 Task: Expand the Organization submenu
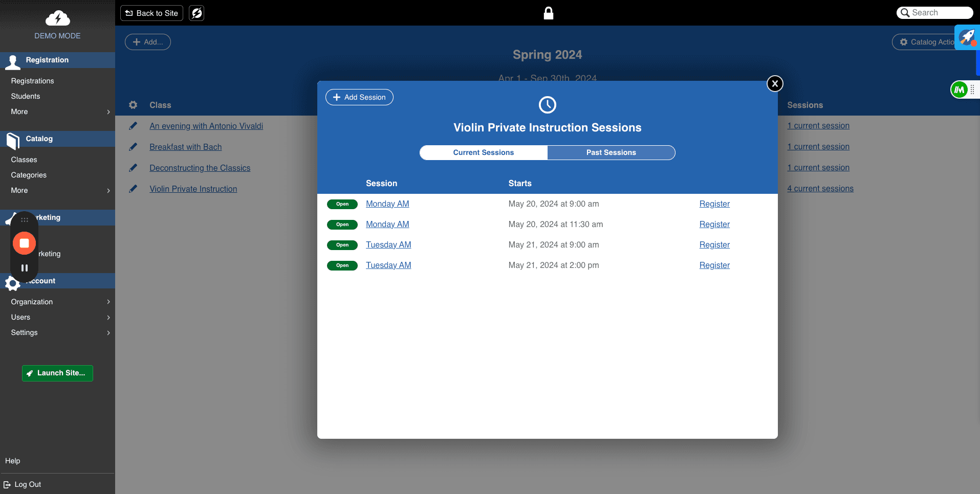click(57, 302)
